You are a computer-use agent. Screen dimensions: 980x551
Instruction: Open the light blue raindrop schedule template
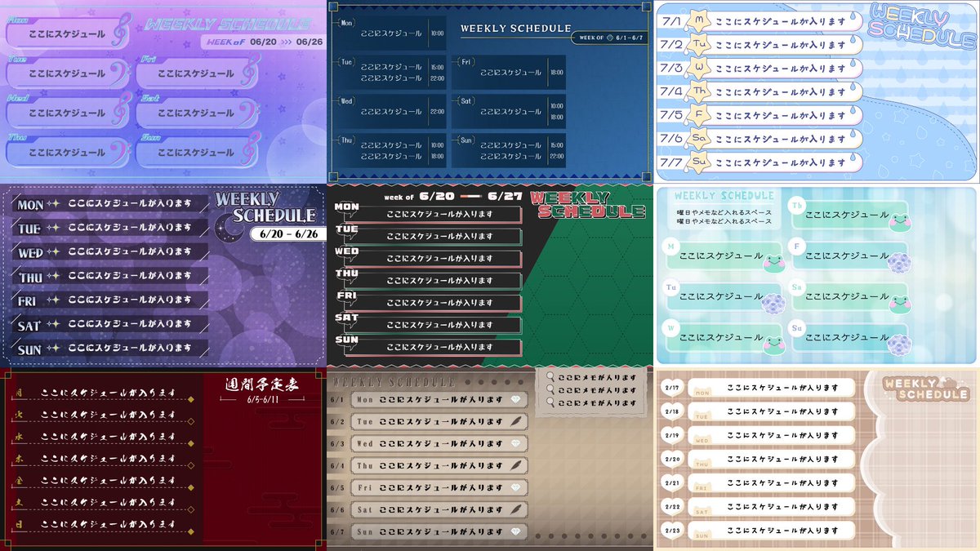coord(817,91)
